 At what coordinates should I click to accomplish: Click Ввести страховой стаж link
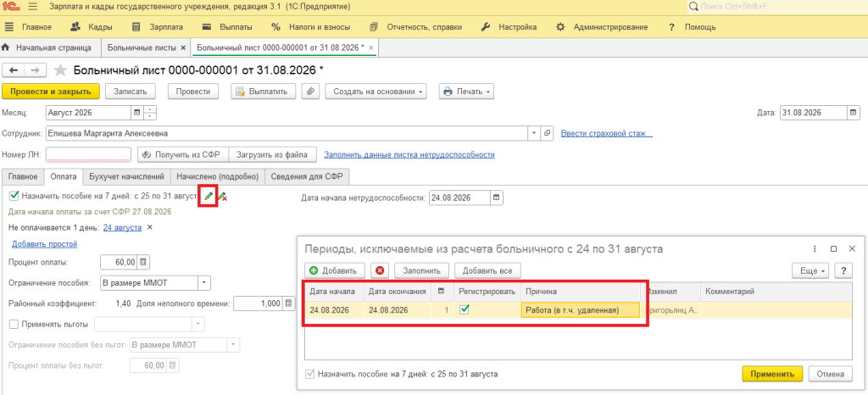(606, 133)
